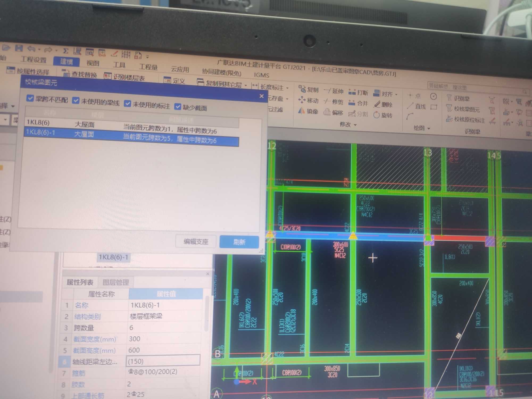532x399 pixels.
Task: Select row 1KL8(6) in check list
Action: (x=132, y=126)
